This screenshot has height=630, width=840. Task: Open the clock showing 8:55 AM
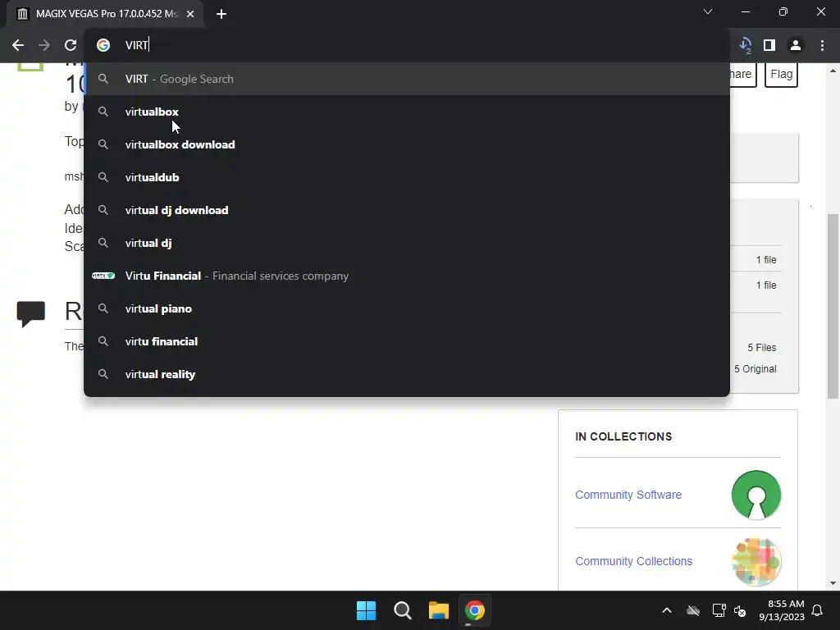point(782,610)
